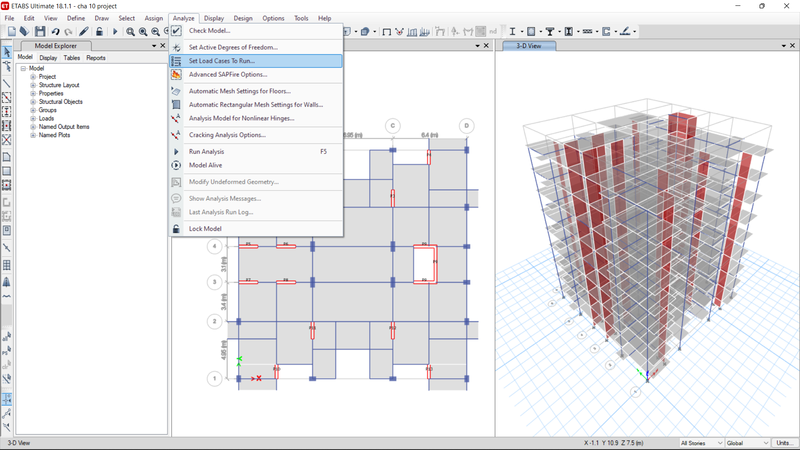Open Model Explorer panel options dropdown arrow
Screen dimensions: 800x450
(x=154, y=46)
